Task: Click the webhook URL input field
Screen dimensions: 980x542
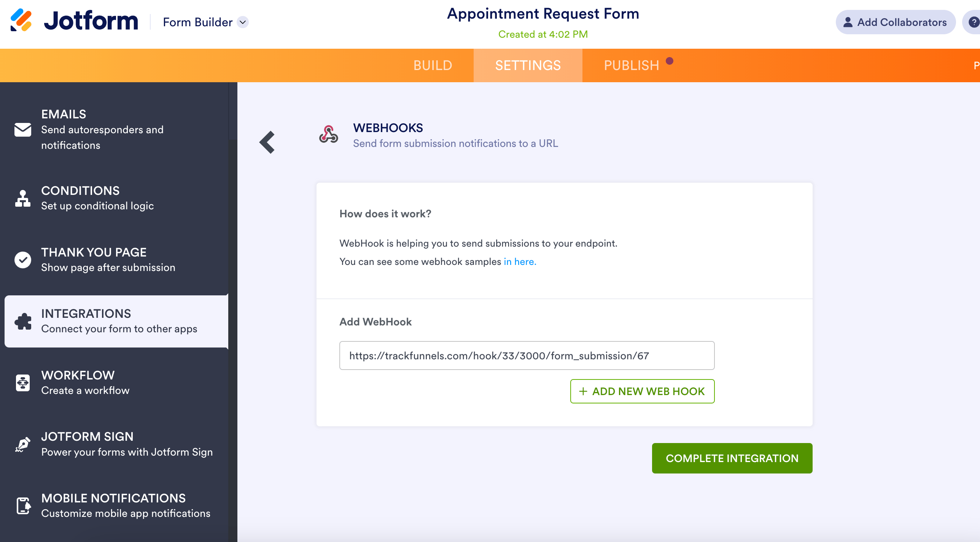Action: [x=527, y=355]
